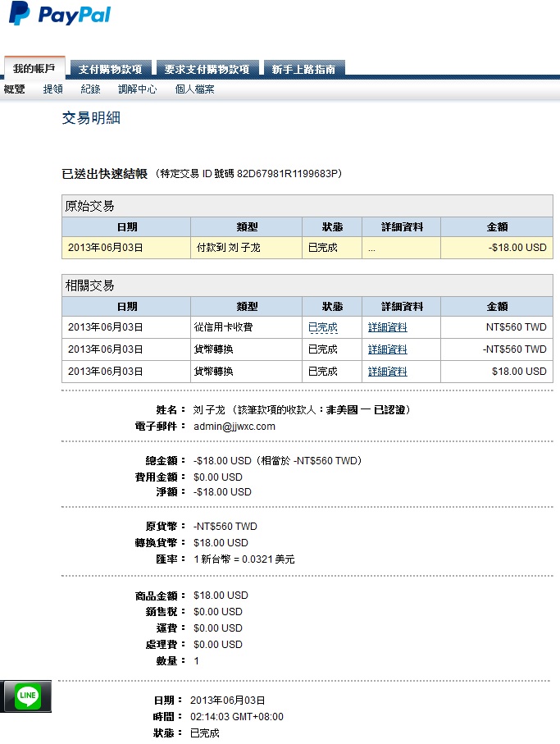Click time 02:14:03 GMT+08:00
Viewport: 560px width, 744px height.
pos(237,717)
